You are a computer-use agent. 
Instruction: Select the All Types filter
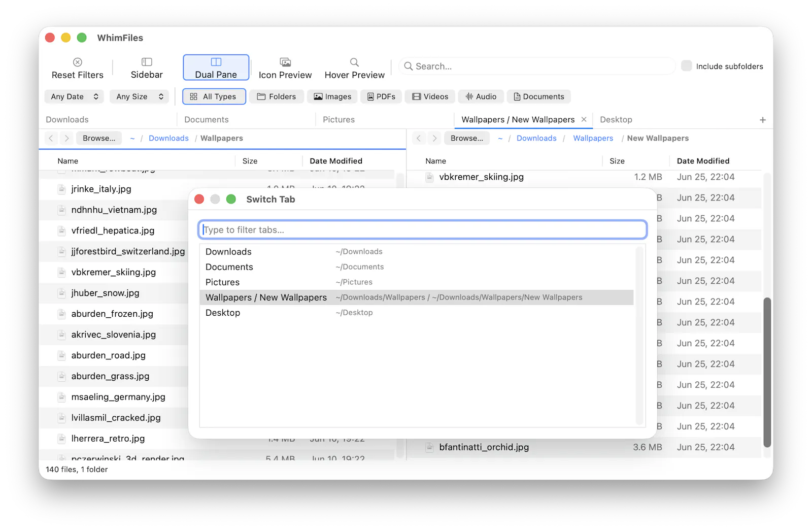[214, 96]
